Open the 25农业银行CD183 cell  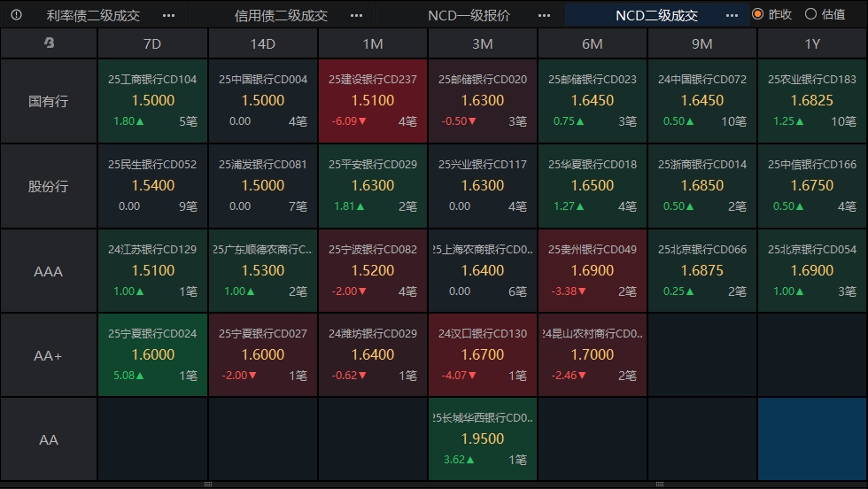click(812, 101)
